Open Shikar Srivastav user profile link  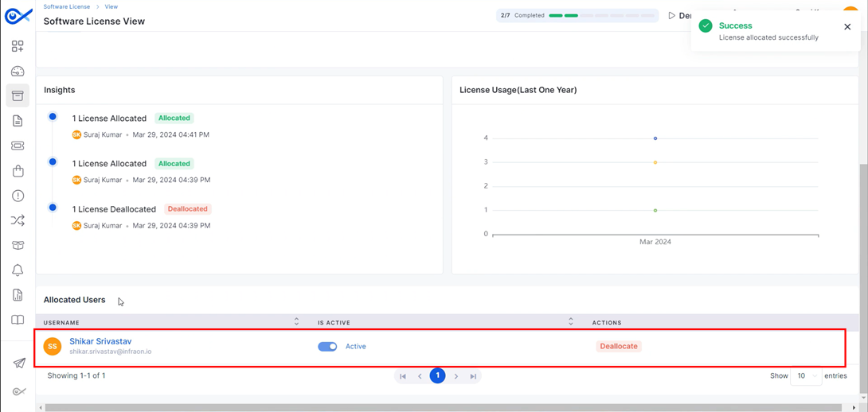pyautogui.click(x=100, y=341)
